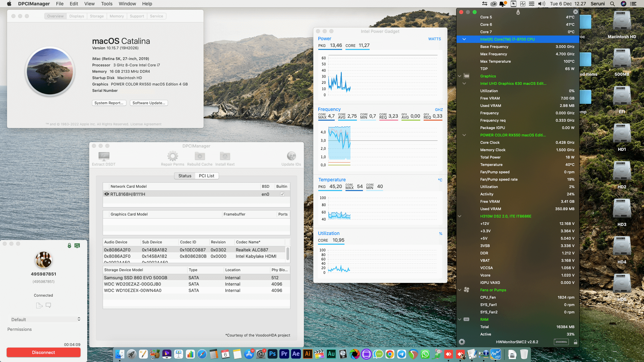The height and width of the screenshot is (362, 644).
Task: Click the 2500MHz indicator in HWMonitorSMC2
Action: tap(561, 342)
